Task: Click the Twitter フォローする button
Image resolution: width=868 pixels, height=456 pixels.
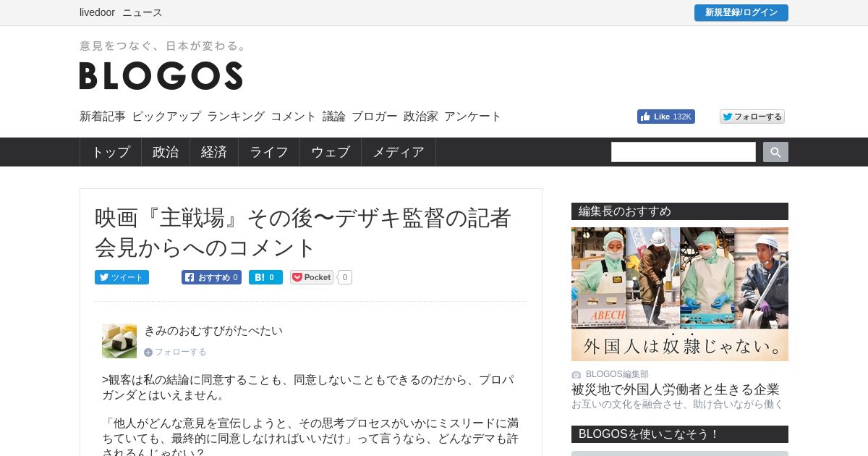Action: 752,117
